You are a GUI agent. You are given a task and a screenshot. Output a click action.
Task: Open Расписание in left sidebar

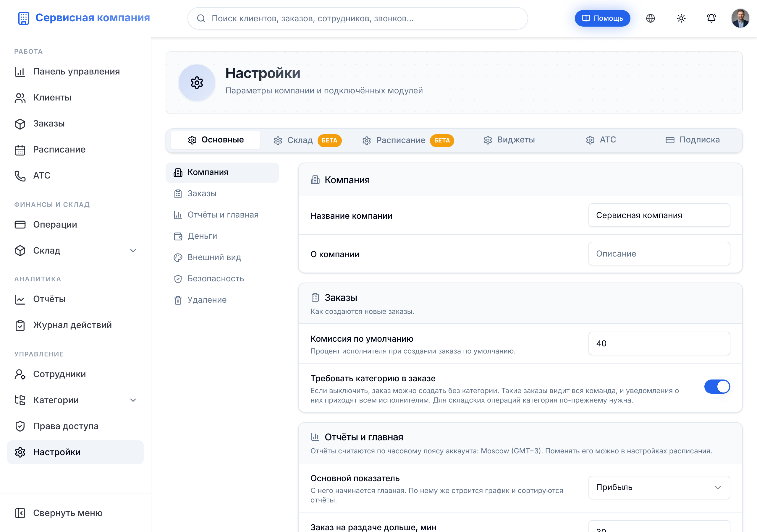tap(75, 150)
